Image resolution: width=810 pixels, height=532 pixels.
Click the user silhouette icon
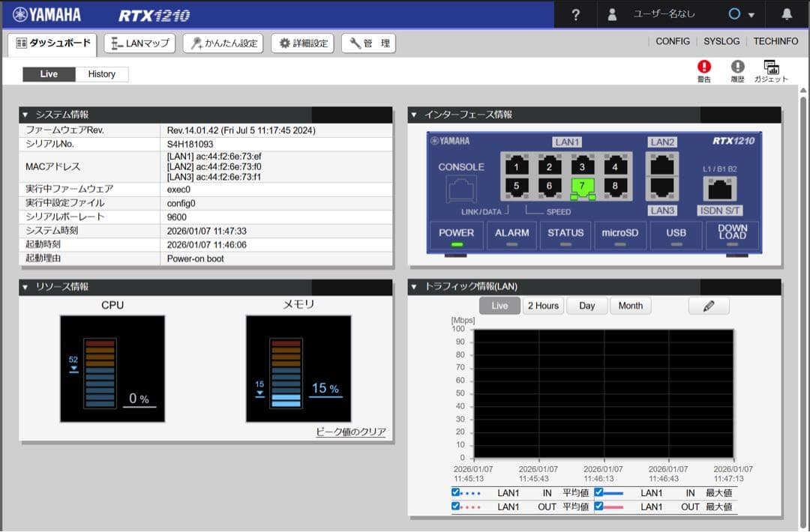click(x=613, y=15)
